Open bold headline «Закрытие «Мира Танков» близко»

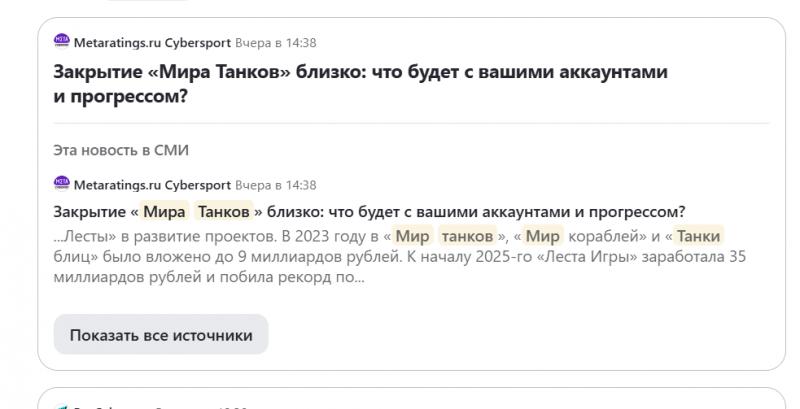(x=360, y=84)
